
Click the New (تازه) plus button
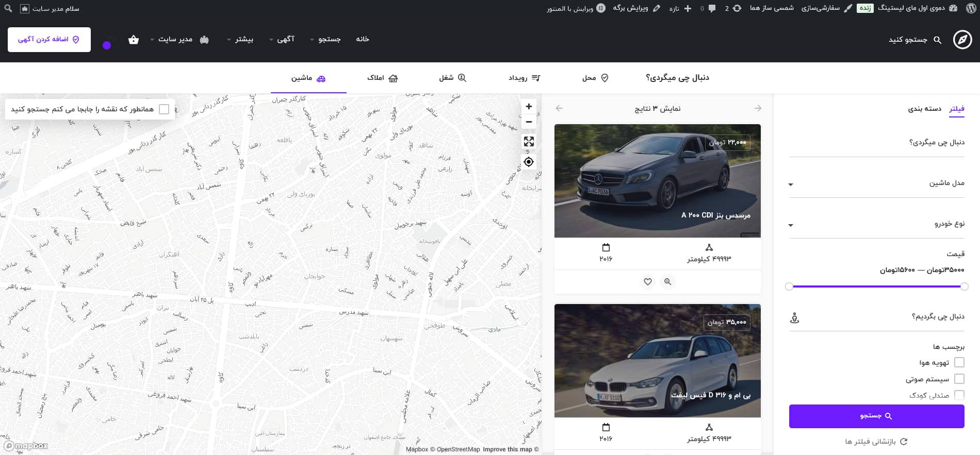tap(681, 8)
